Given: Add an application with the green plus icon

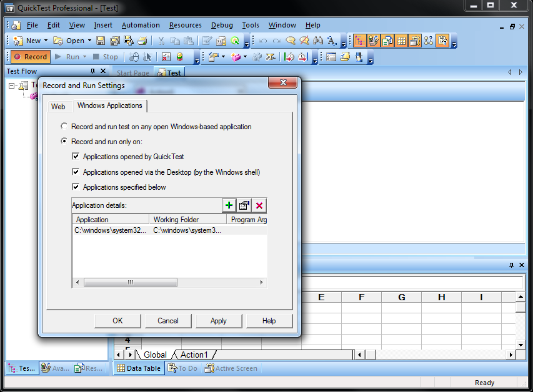Looking at the screenshot, I should pyautogui.click(x=229, y=205).
